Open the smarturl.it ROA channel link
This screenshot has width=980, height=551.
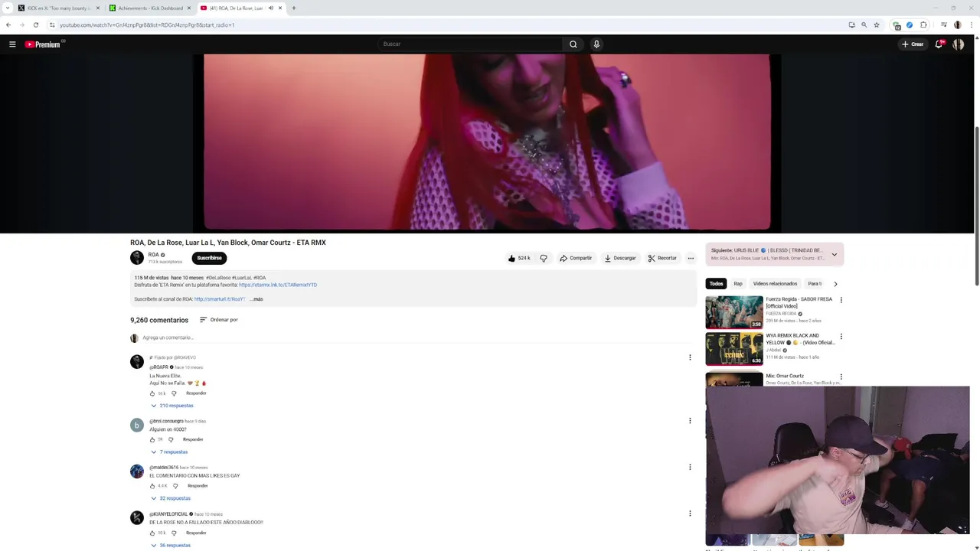(x=220, y=299)
